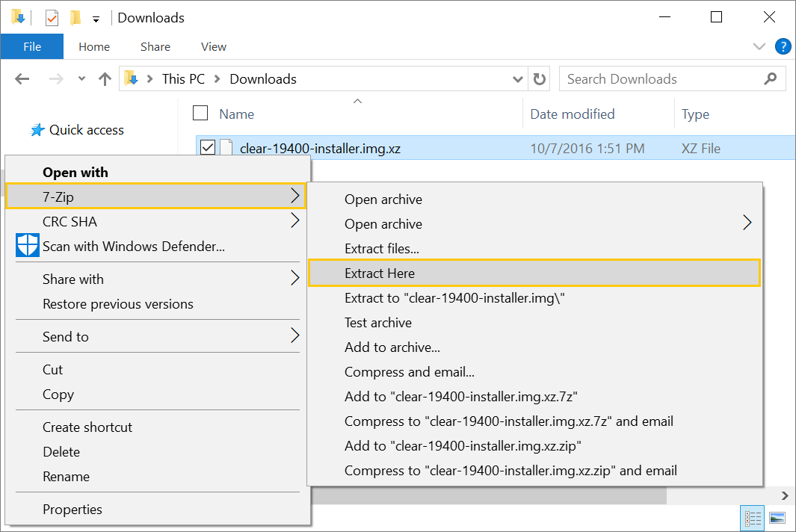The height and width of the screenshot is (532, 796).
Task: Open the recent locations dropdown arrow
Action: (x=81, y=78)
